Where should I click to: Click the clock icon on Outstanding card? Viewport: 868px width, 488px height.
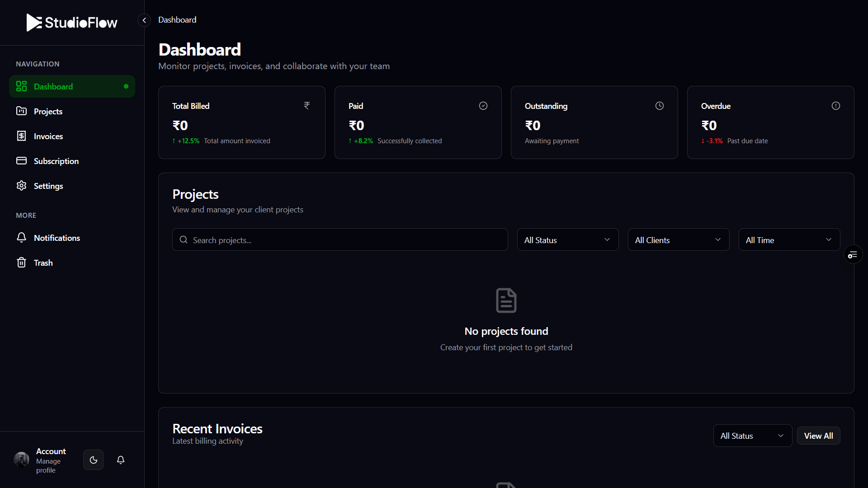click(659, 105)
